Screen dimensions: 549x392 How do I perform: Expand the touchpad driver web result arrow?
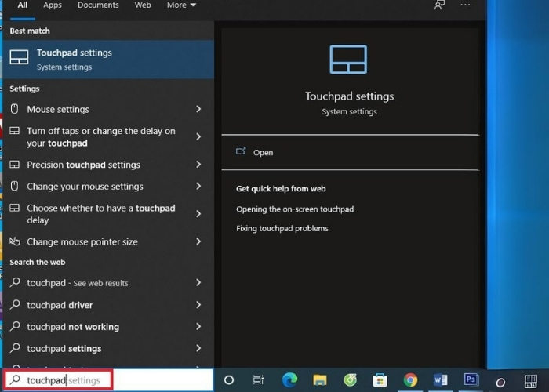pos(198,305)
